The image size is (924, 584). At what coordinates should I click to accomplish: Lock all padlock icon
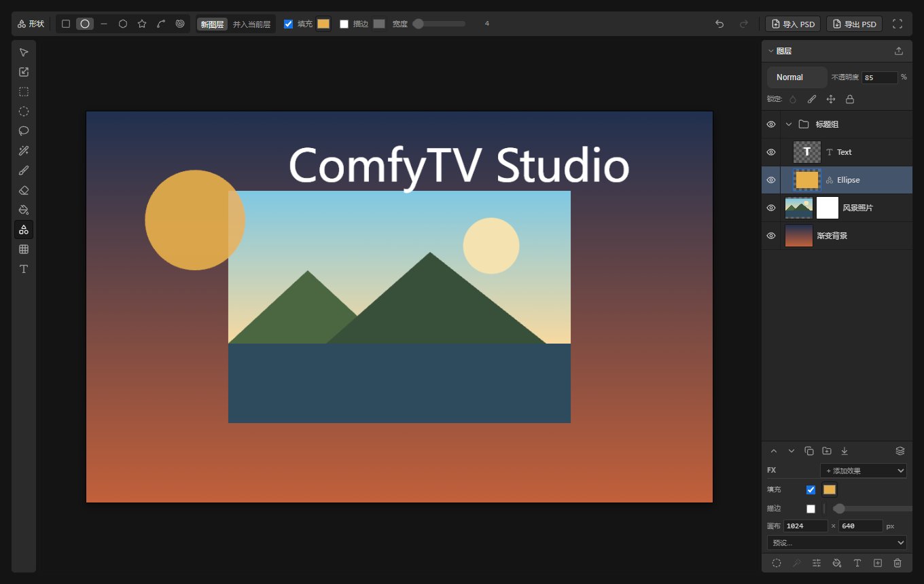pyautogui.click(x=850, y=99)
